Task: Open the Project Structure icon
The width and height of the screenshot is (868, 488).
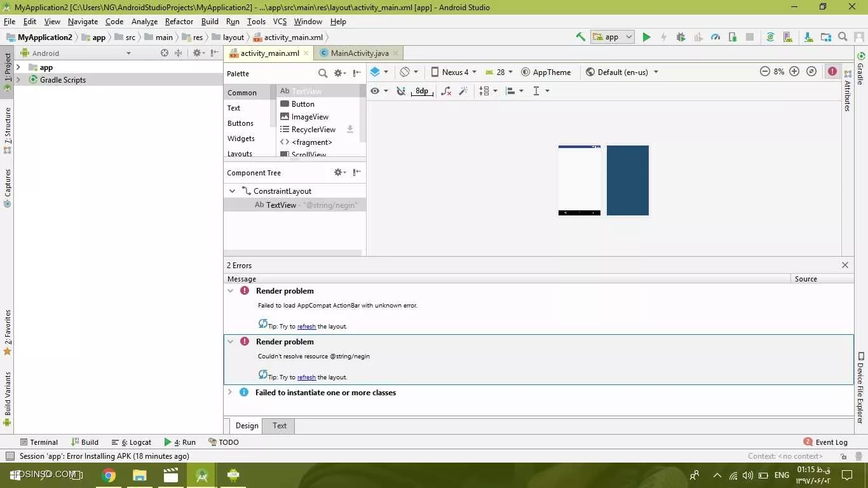Action: click(x=825, y=37)
